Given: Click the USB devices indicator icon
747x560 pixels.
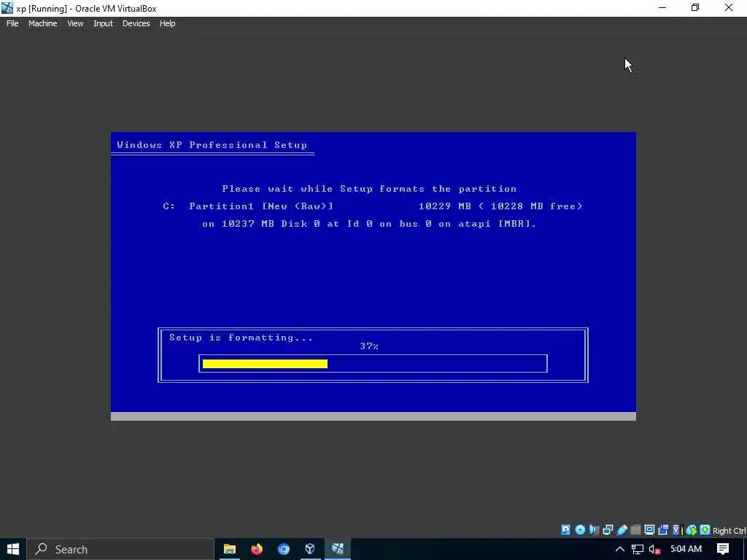Looking at the screenshot, I should tap(622, 530).
